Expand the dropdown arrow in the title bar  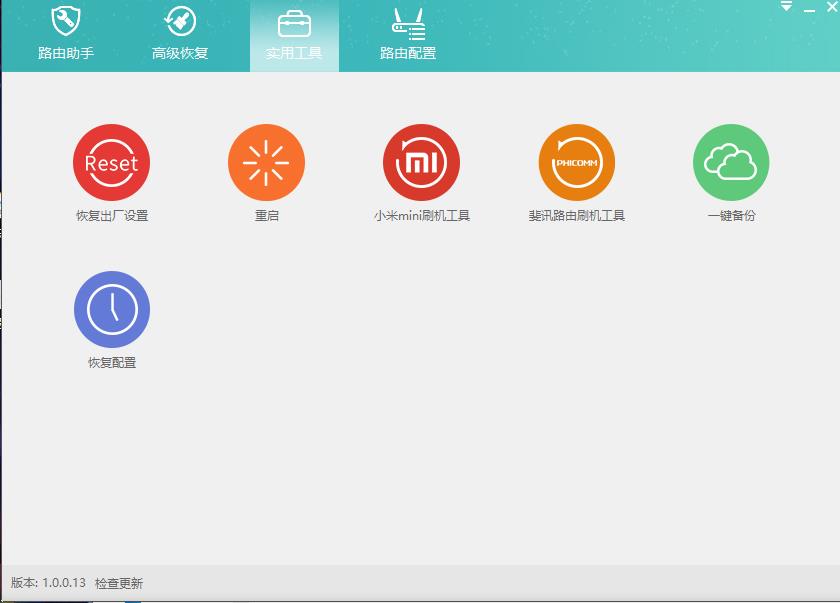(785, 8)
